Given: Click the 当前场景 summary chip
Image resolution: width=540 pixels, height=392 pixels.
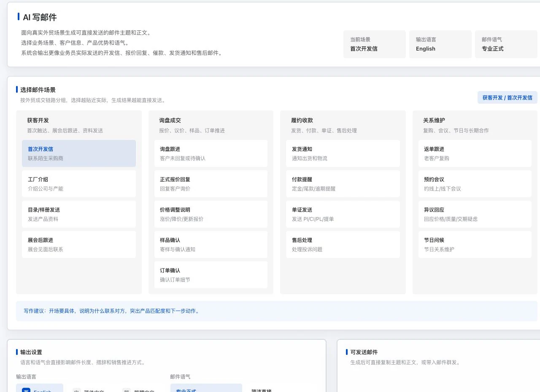Looking at the screenshot, I should click(x=375, y=44).
